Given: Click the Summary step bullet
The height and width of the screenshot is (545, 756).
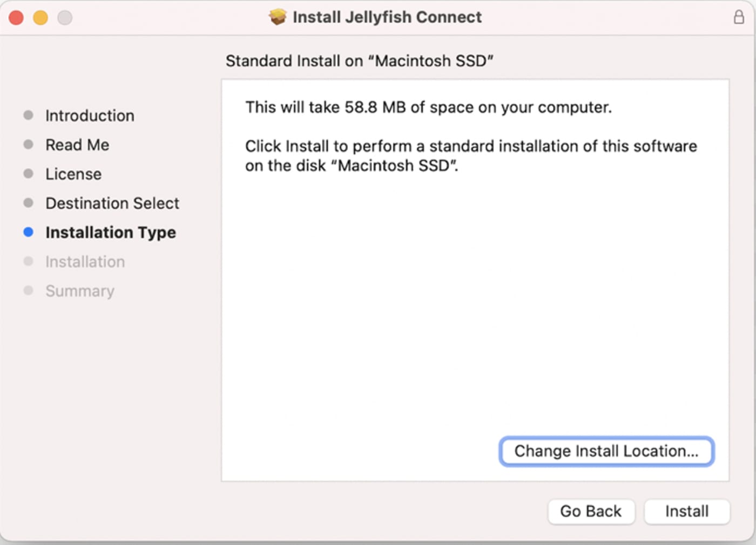Looking at the screenshot, I should tap(29, 291).
